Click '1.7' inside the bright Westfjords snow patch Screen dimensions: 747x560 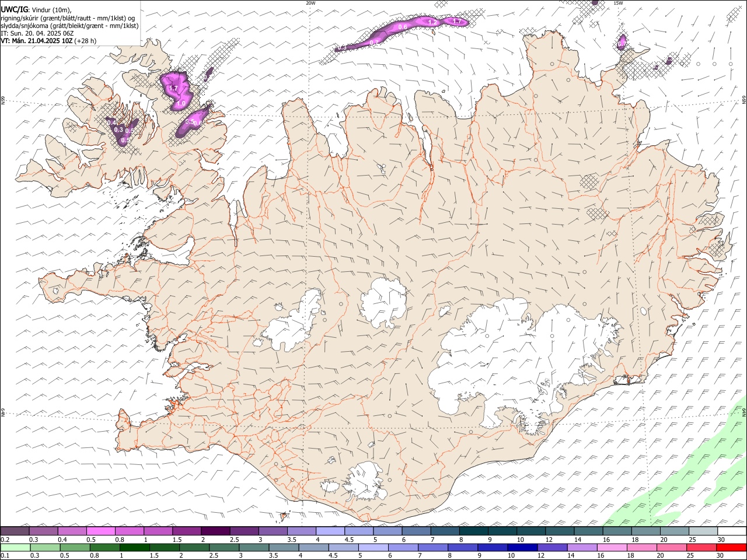173,88
